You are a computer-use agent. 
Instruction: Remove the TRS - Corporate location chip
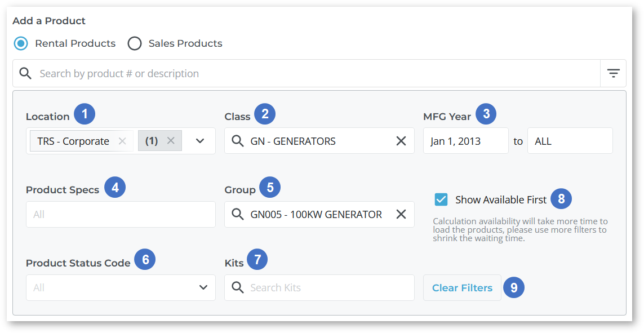coord(122,141)
